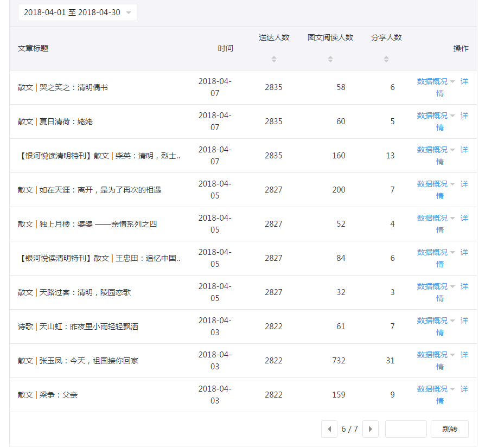Screen dimensions: 485x448
Task: Select title 诗歌 | 天山虹：昨夜里小雨轻轻飘洒
Action: coord(78,327)
